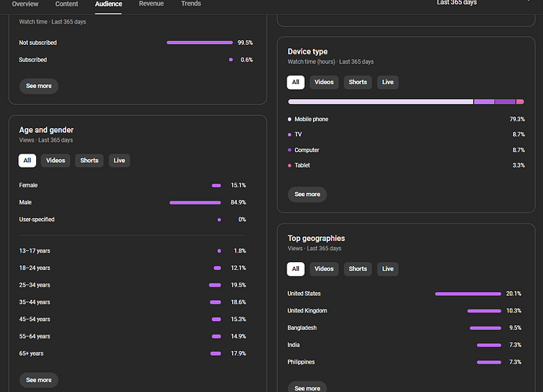543x392 pixels.
Task: Click the Mobile phone segment of device bar
Action: point(381,102)
